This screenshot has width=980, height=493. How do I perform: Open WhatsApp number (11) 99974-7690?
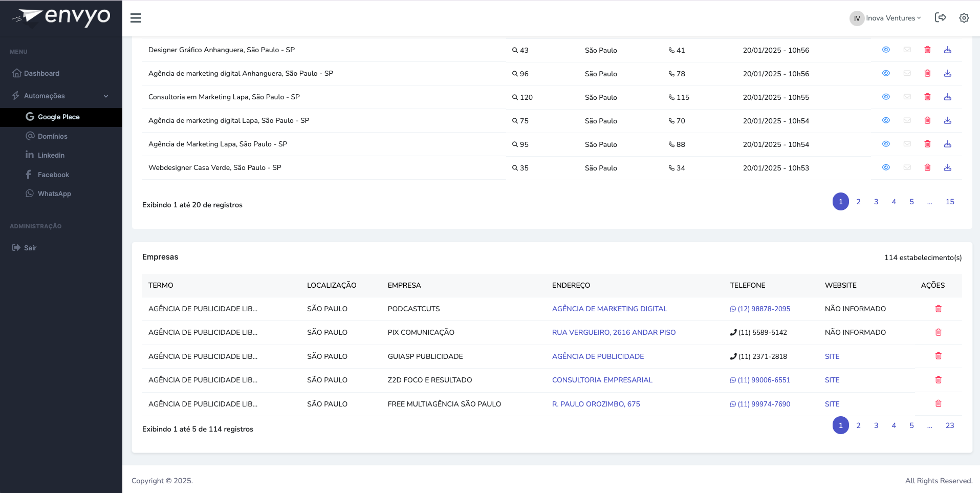tap(760, 404)
